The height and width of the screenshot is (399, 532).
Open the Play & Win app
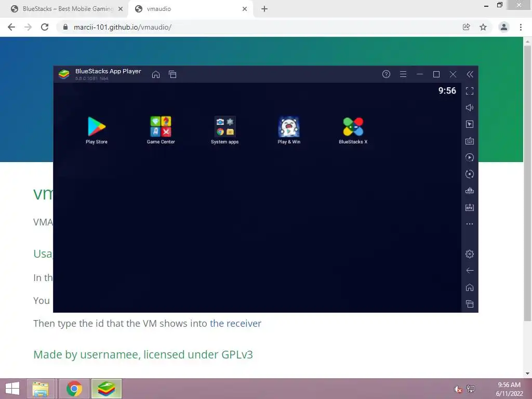pyautogui.click(x=289, y=130)
